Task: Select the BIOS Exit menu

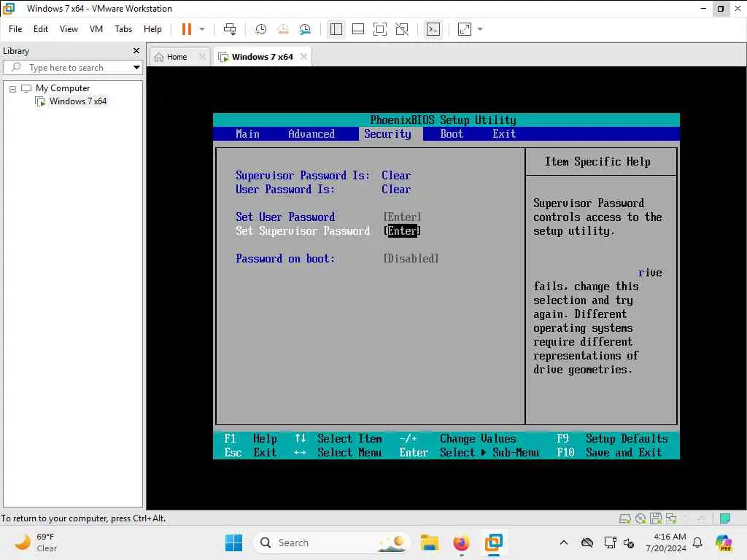Action: (x=504, y=134)
